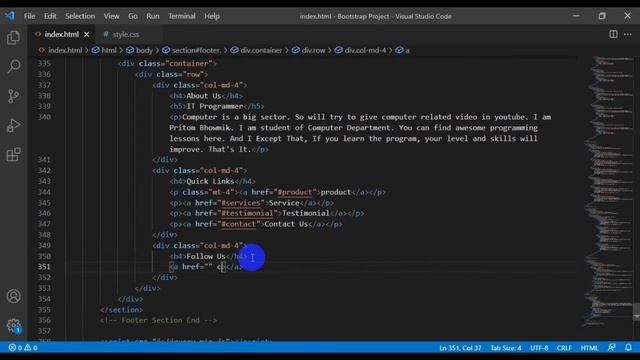Click the index.html breadcrumb
The height and width of the screenshot is (360, 640).
pyautogui.click(x=65, y=50)
